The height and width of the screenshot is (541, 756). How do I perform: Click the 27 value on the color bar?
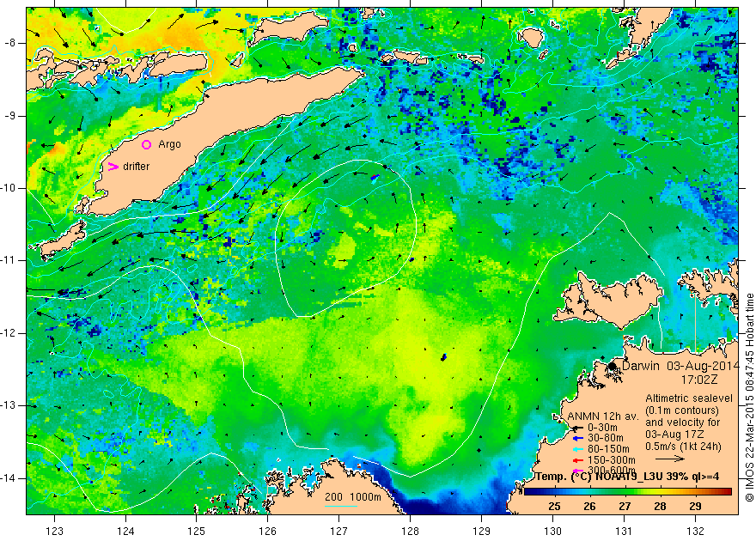(625, 507)
